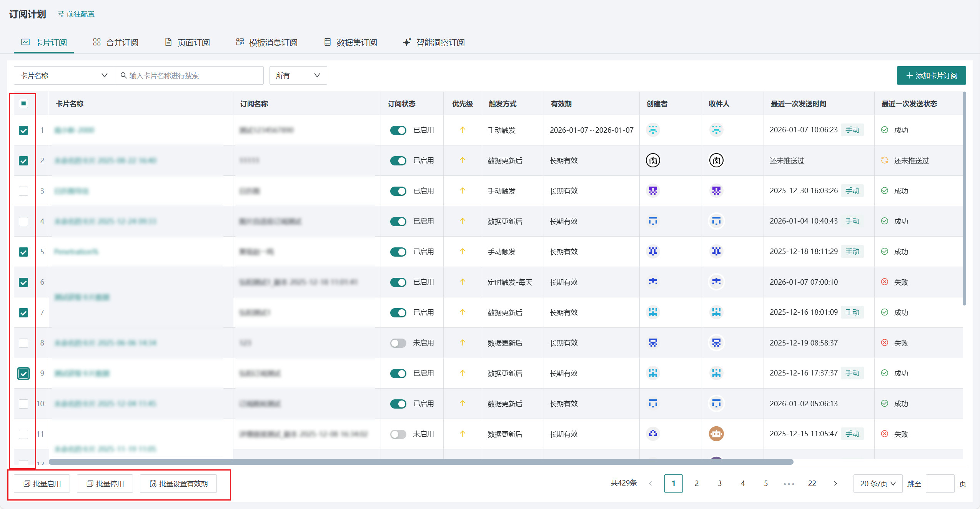Click the recipient avatar in row 5
Image resolution: width=980 pixels, height=509 pixels.
pyautogui.click(x=716, y=252)
